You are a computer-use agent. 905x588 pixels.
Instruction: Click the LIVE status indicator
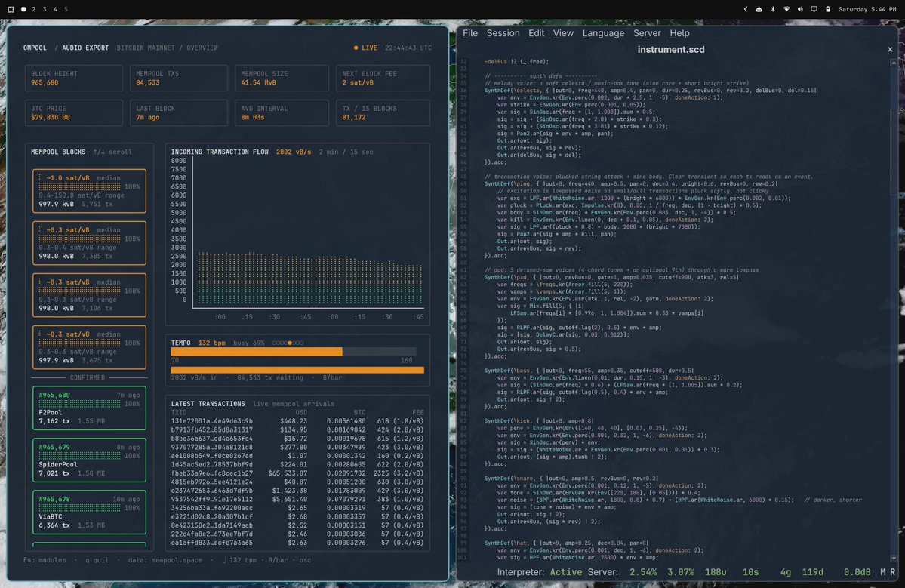(x=365, y=48)
